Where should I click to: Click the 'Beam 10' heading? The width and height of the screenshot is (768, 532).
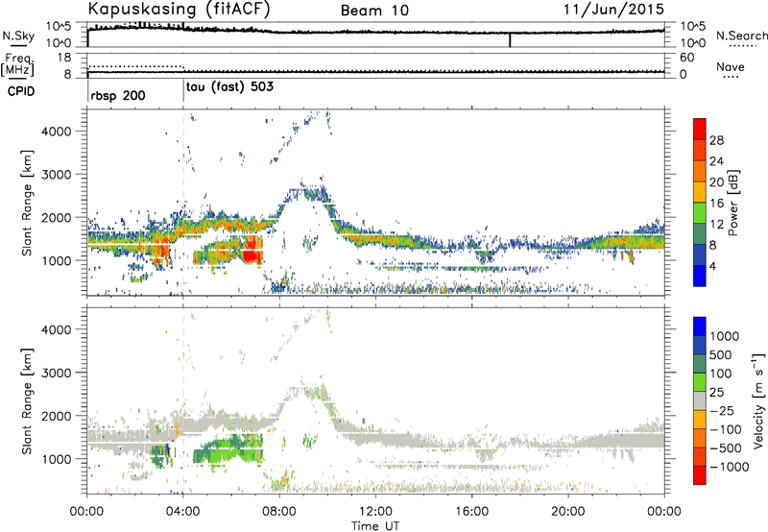coord(374,11)
